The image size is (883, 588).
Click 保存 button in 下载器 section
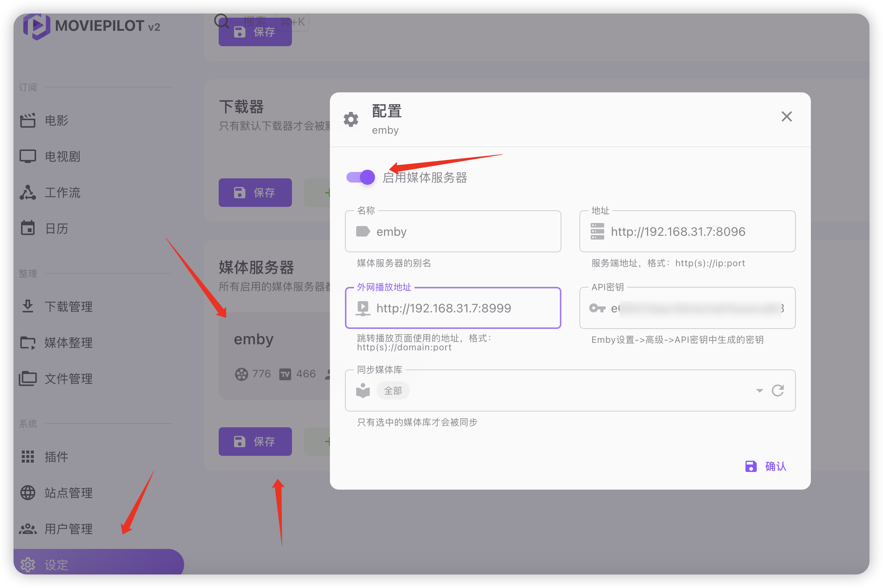(255, 193)
